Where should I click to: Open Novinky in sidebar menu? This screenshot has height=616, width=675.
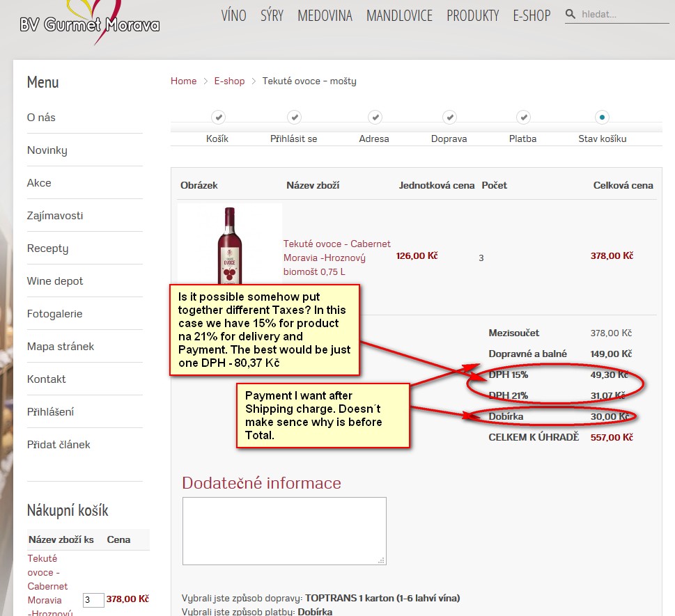pos(47,150)
